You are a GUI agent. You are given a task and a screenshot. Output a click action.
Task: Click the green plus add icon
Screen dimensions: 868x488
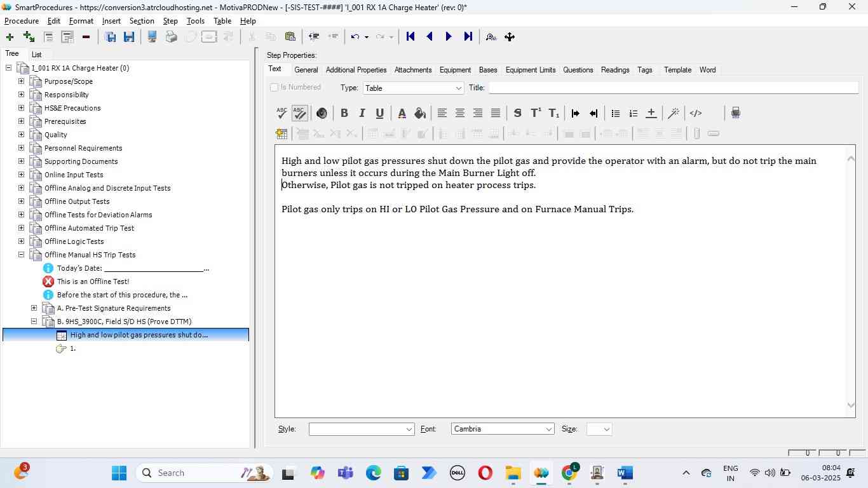click(10, 37)
